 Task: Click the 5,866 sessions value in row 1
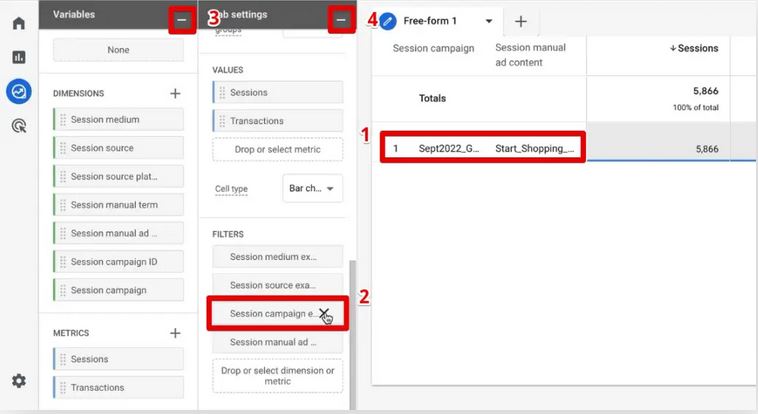click(707, 149)
